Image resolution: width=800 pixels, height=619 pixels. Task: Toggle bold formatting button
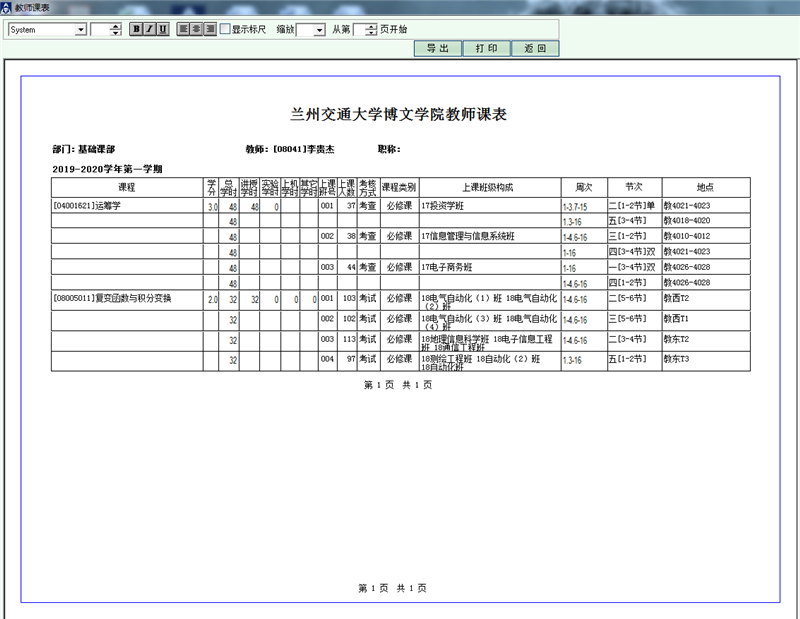click(136, 29)
